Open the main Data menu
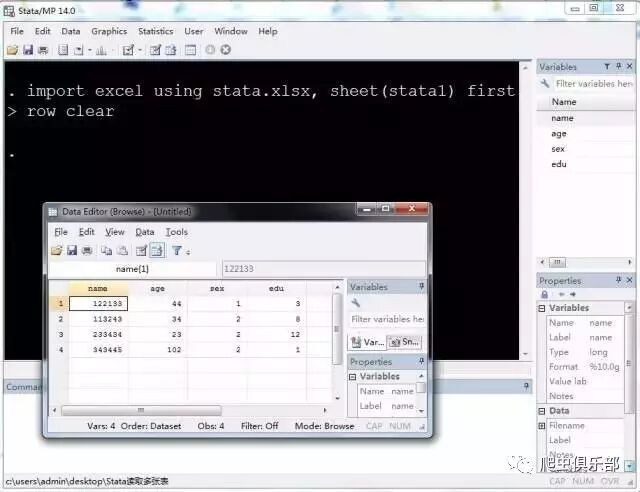The width and height of the screenshot is (640, 492). tap(71, 31)
